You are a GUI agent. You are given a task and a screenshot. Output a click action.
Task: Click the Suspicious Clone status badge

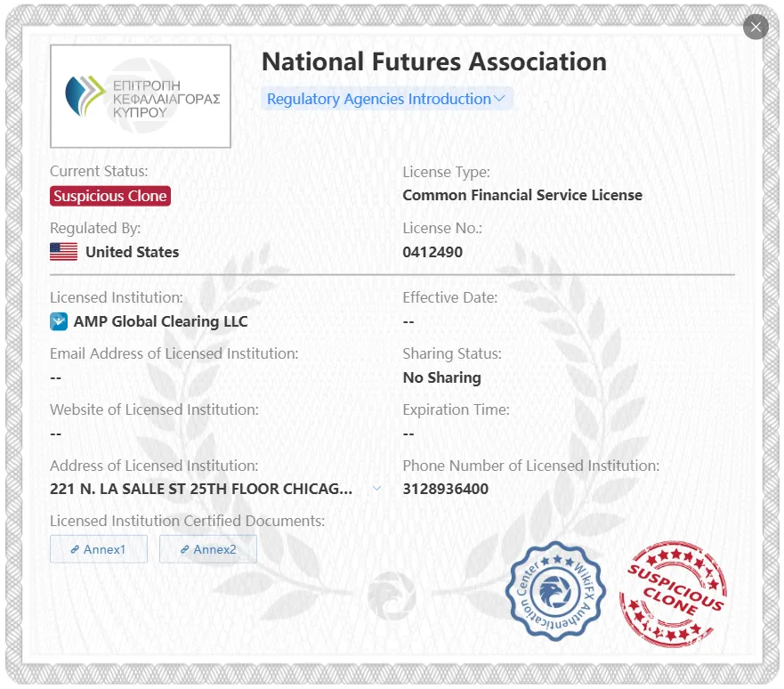coord(110,196)
